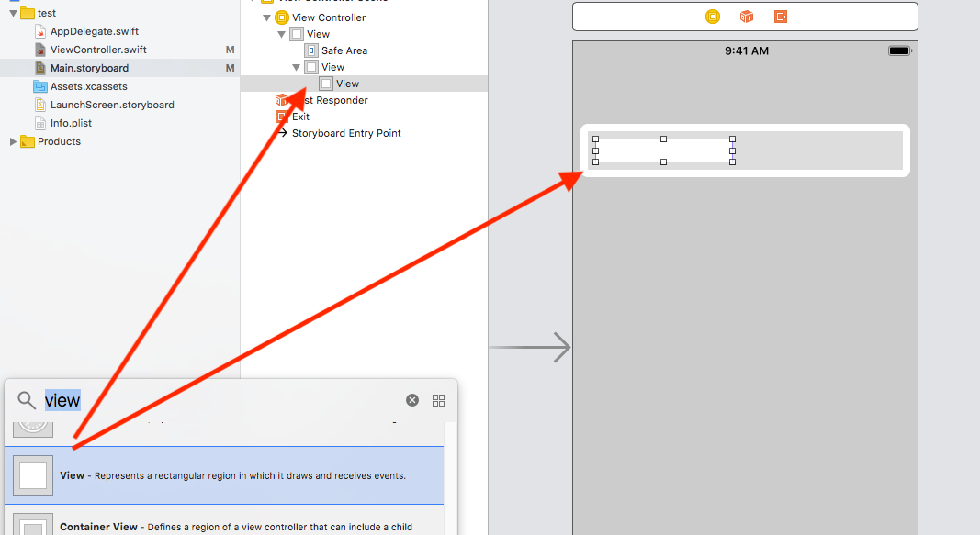
Task: Click the M status beside ViewController.swift
Action: [230, 50]
